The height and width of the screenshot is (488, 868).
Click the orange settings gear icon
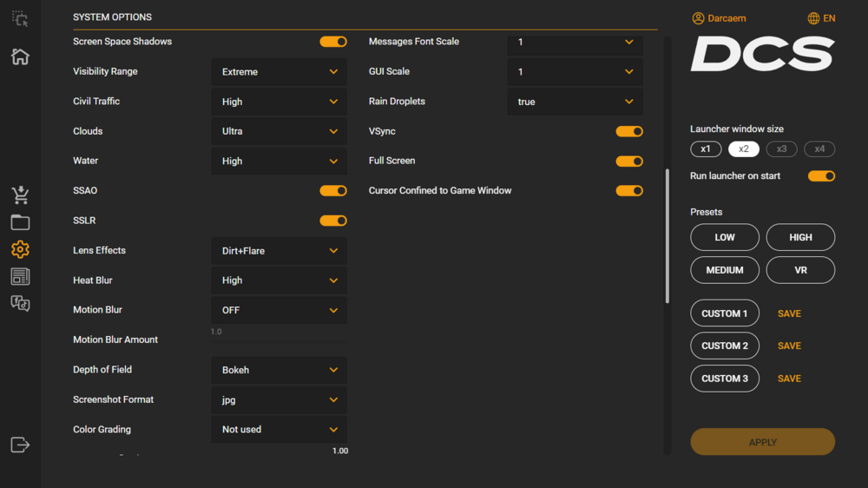tap(20, 250)
